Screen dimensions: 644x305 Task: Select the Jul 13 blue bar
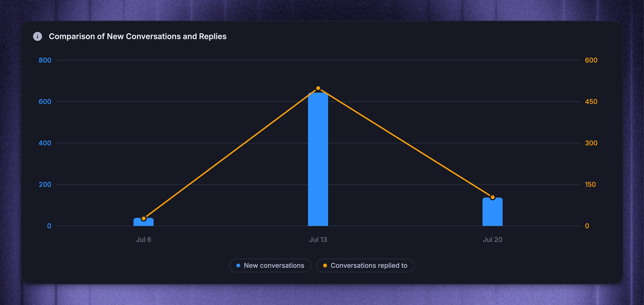point(318,159)
